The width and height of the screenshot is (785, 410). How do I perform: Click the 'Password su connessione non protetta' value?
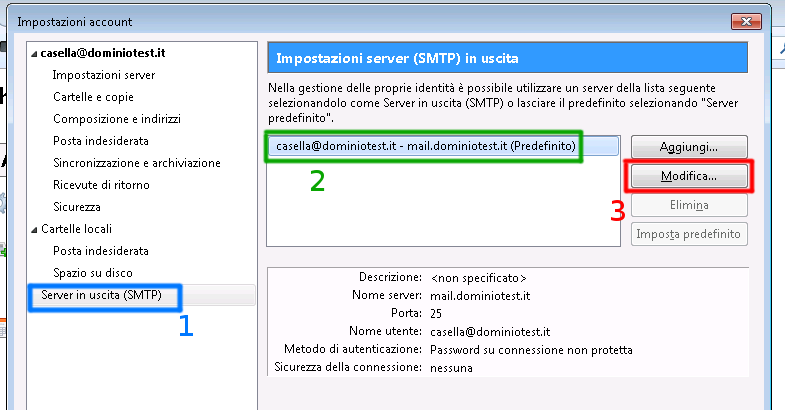pos(531,350)
